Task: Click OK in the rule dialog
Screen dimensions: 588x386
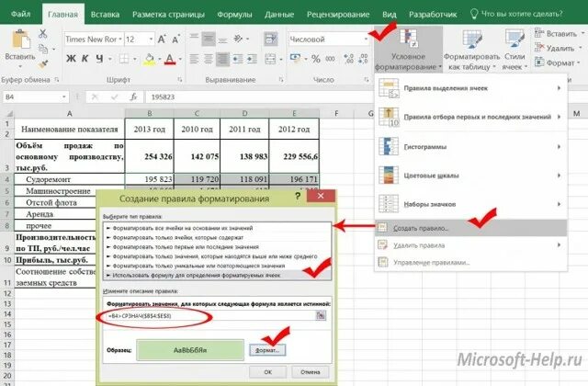Action: (267, 371)
